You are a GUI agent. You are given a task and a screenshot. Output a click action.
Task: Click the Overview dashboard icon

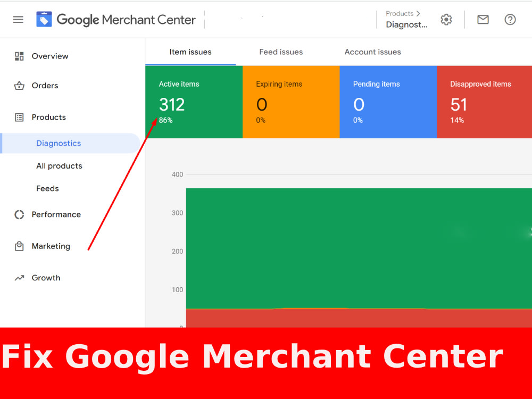pyautogui.click(x=19, y=56)
